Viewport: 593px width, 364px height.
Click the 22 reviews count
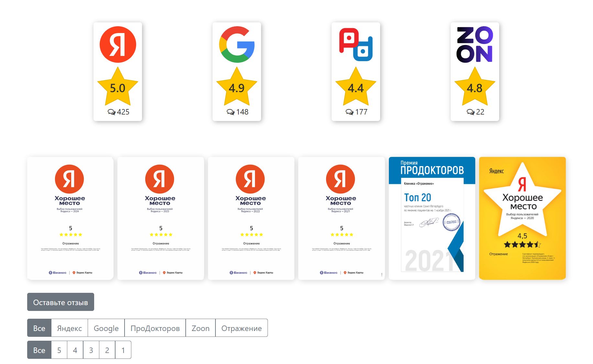point(476,112)
